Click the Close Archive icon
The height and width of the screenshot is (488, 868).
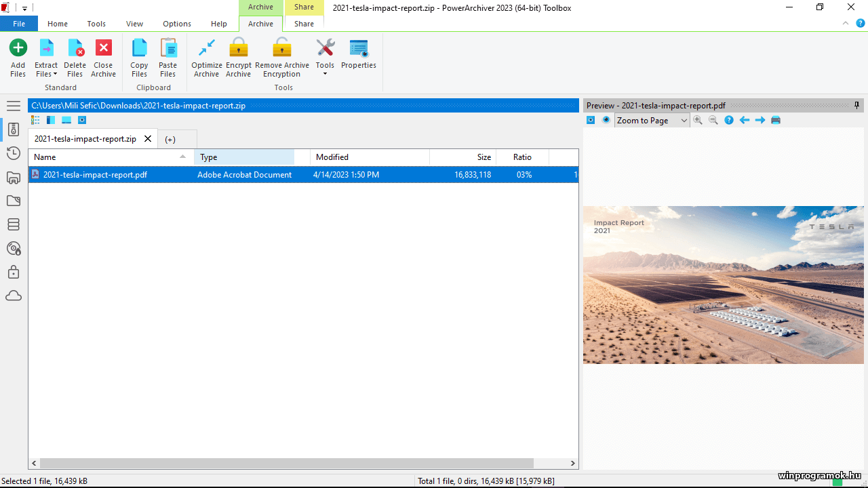103,48
